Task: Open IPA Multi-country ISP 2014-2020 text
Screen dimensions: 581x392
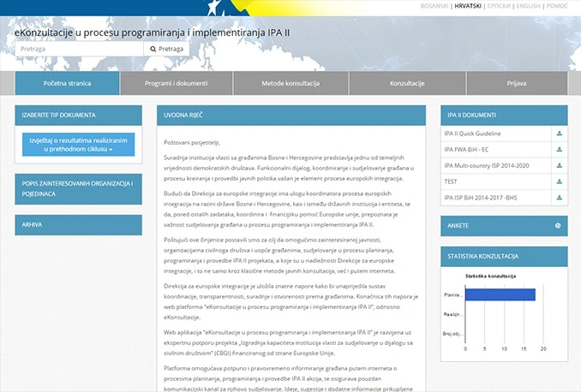Action: pyautogui.click(x=487, y=165)
